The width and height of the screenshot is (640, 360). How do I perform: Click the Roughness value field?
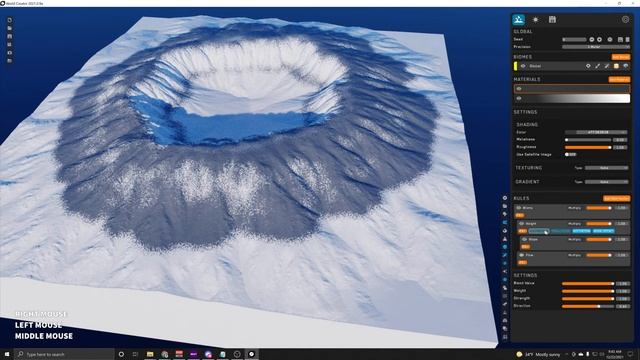[x=621, y=147]
